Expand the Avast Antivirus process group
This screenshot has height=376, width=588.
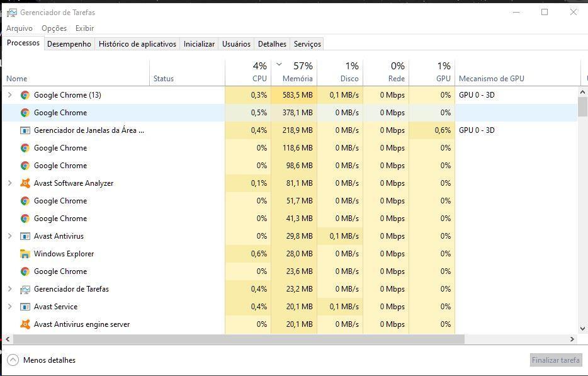click(x=9, y=236)
